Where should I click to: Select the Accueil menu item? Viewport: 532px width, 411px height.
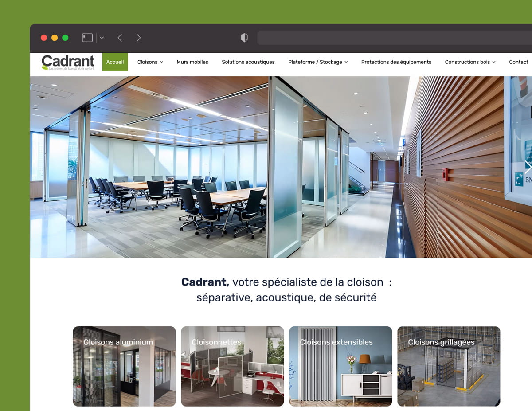tap(115, 62)
